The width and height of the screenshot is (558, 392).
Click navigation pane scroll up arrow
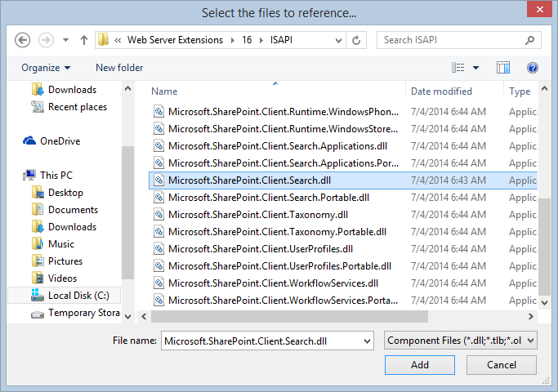[128, 88]
